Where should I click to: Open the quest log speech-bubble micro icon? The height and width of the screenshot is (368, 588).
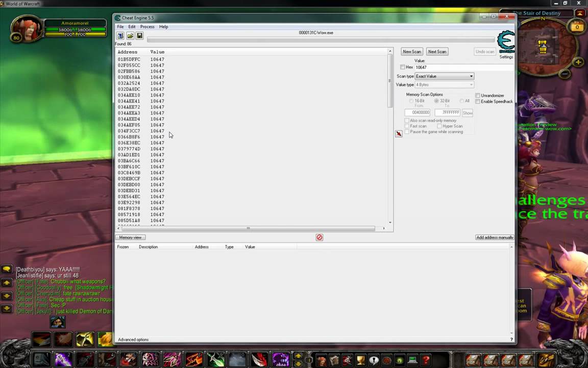point(374,360)
